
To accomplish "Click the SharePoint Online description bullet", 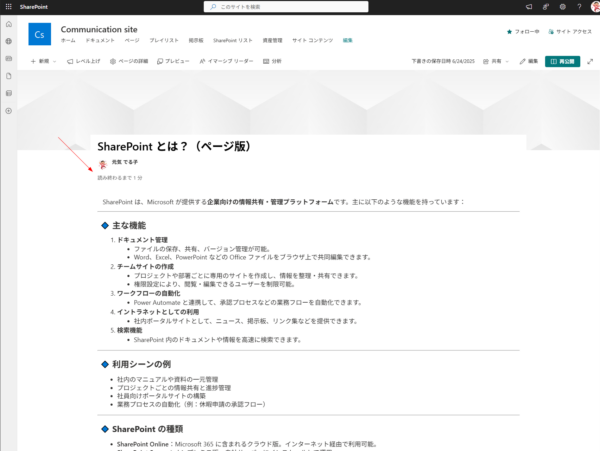I will click(247, 444).
